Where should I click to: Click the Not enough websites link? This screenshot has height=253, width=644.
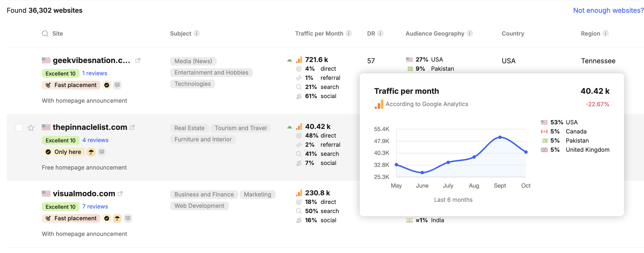tap(608, 10)
